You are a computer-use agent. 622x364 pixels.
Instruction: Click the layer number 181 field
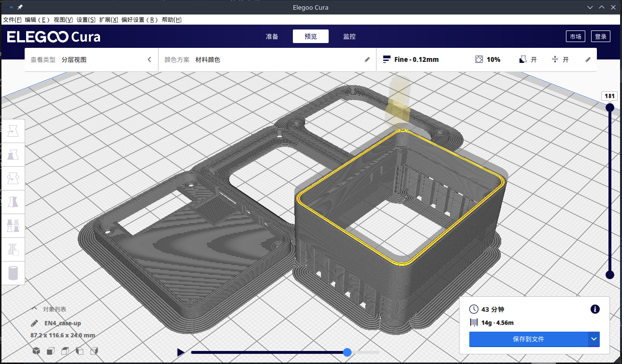(x=610, y=96)
